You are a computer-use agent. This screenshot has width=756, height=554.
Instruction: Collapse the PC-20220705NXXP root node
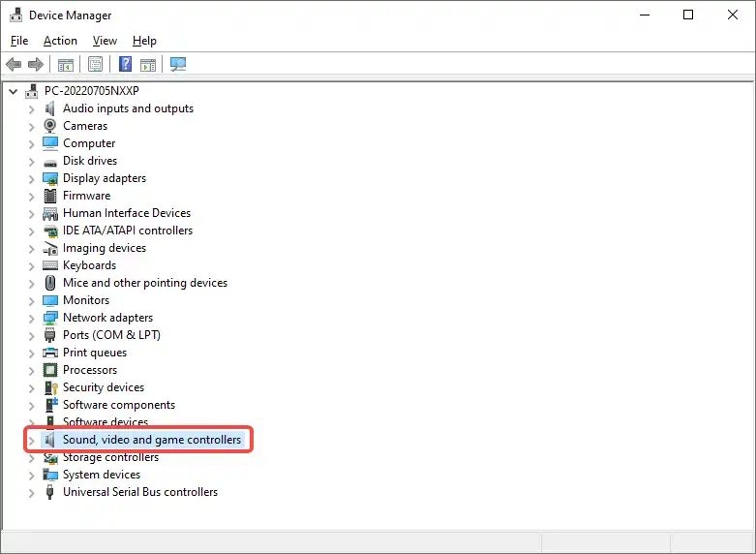14,91
